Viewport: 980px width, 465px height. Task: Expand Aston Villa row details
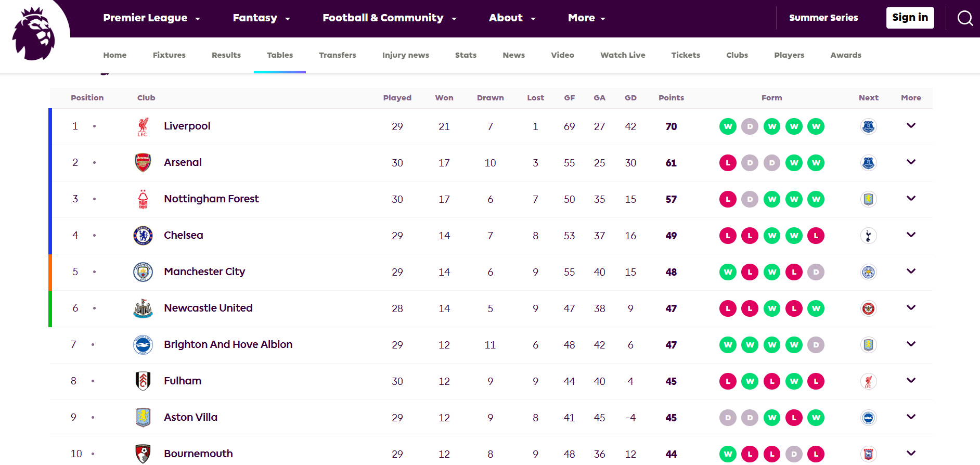pos(911,417)
